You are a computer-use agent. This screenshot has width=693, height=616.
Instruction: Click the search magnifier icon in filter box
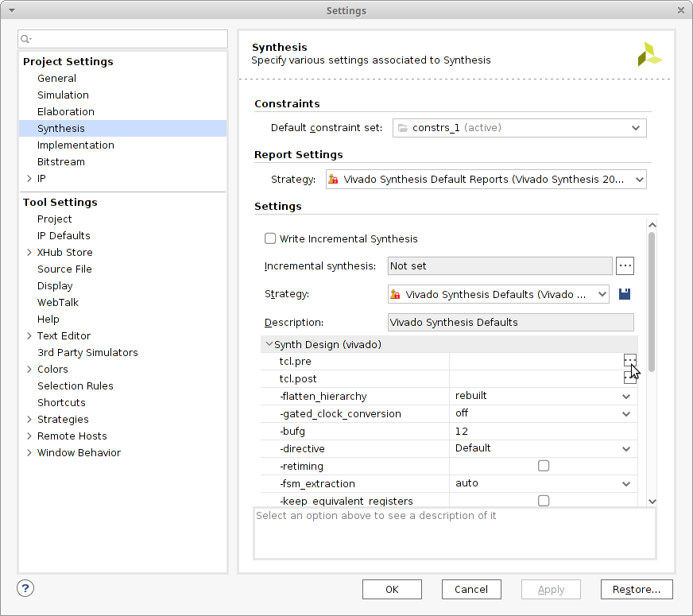click(x=26, y=39)
